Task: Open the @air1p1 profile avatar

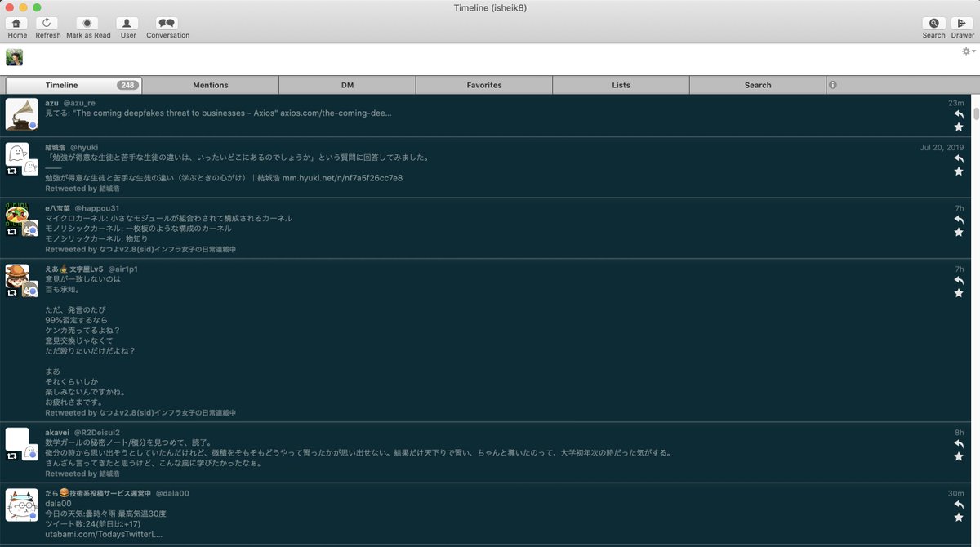Action: pyautogui.click(x=17, y=276)
